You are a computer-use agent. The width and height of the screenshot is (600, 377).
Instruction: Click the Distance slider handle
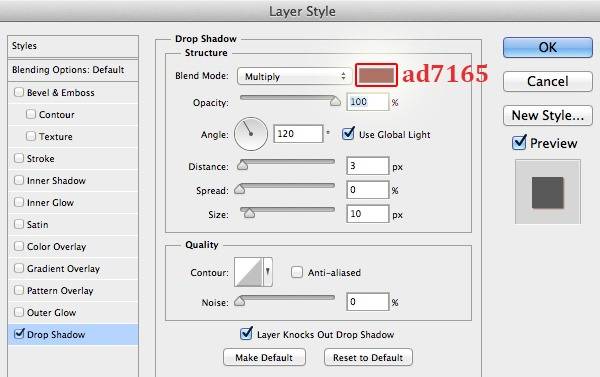coord(242,165)
